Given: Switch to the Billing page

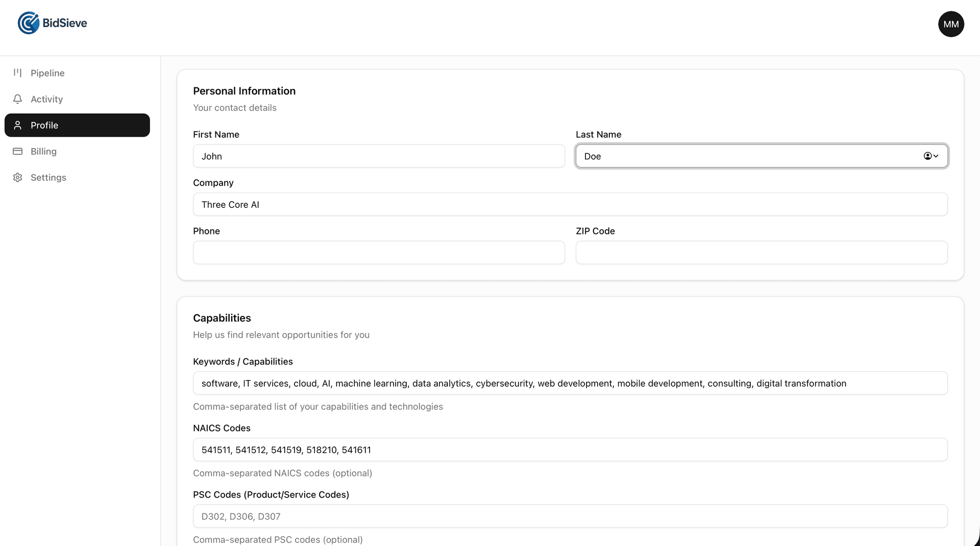Looking at the screenshot, I should (x=44, y=151).
